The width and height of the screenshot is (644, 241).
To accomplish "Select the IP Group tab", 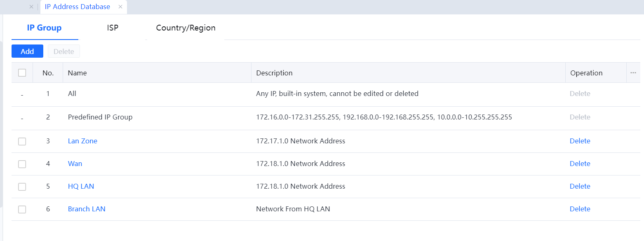I will 45,28.
